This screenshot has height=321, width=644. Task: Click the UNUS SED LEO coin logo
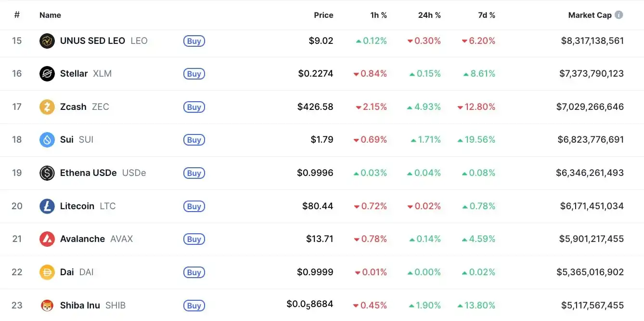pos(47,40)
